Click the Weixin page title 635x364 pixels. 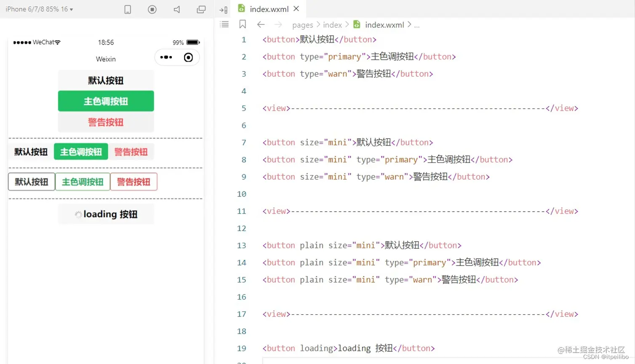click(x=106, y=59)
